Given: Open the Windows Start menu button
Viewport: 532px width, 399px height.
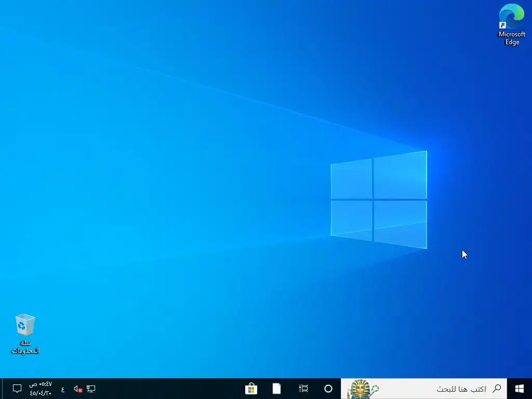Looking at the screenshot, I should (519, 389).
